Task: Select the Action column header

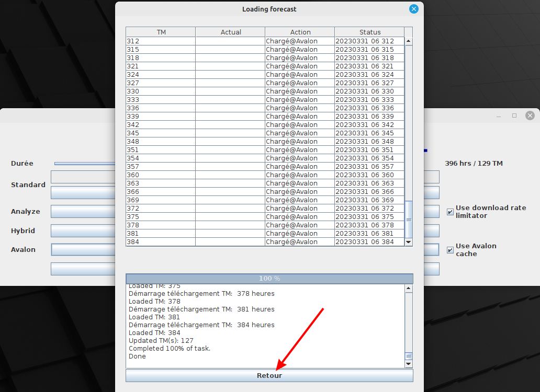Action: [x=300, y=32]
